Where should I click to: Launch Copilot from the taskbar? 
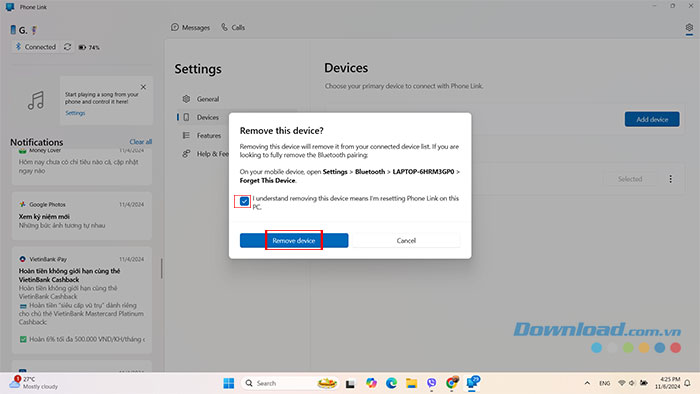[x=371, y=383]
